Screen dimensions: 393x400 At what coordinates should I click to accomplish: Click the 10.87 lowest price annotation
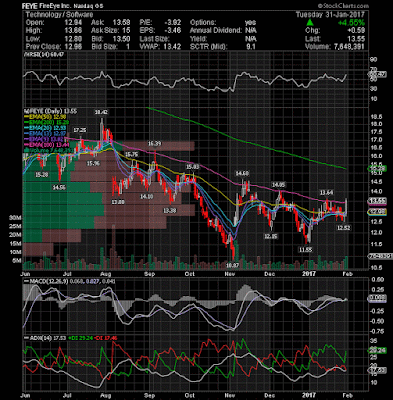tap(233, 265)
